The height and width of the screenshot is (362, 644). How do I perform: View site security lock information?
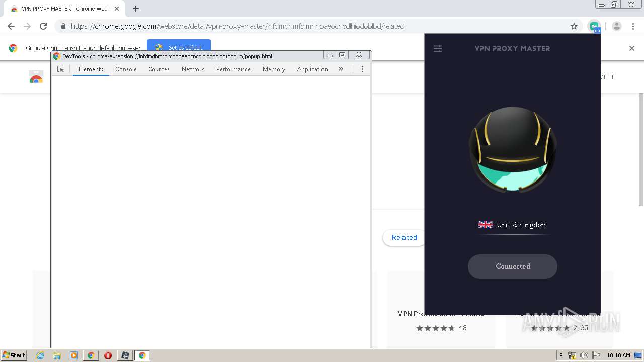pyautogui.click(x=63, y=26)
